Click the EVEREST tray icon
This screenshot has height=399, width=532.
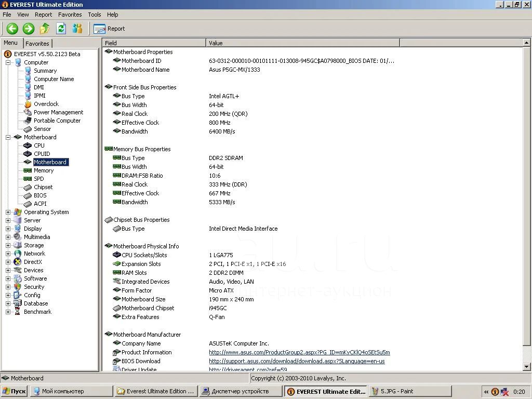click(495, 392)
